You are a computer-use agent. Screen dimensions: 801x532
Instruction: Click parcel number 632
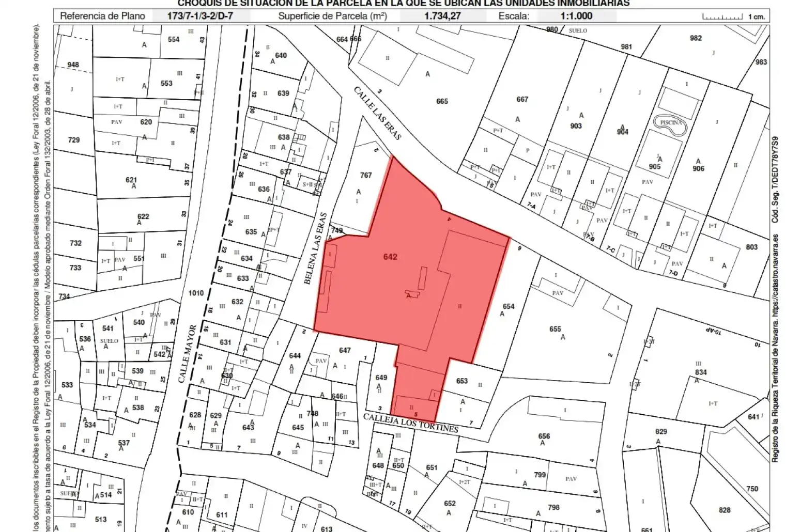click(x=237, y=302)
